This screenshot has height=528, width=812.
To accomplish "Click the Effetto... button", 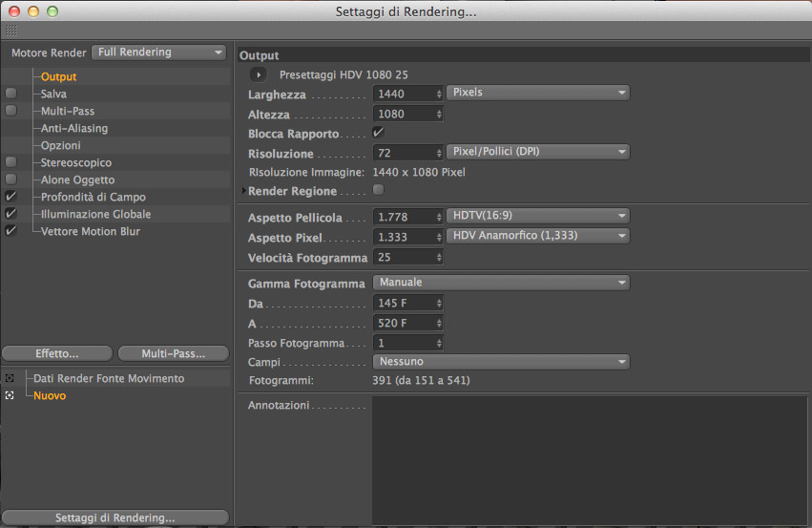I will [x=57, y=353].
